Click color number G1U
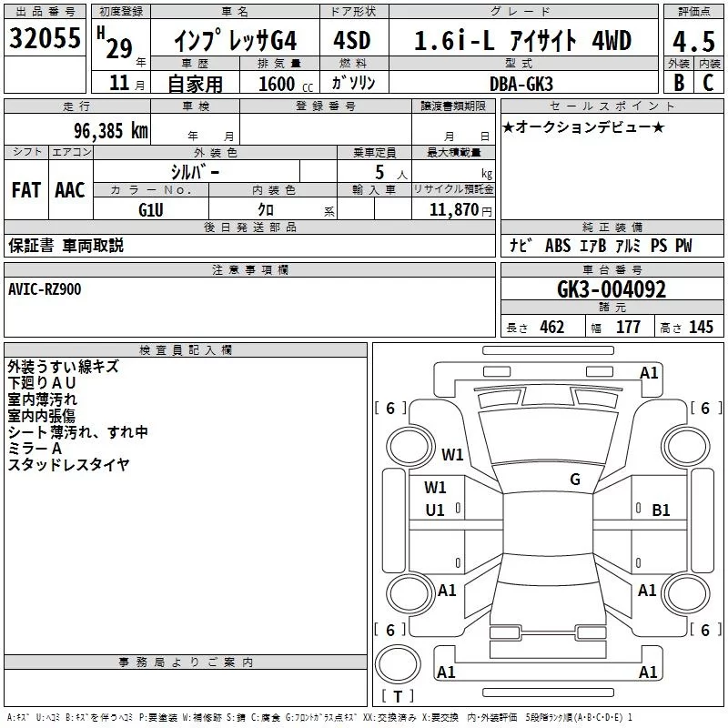This screenshot has width=728, height=728. coord(151,210)
